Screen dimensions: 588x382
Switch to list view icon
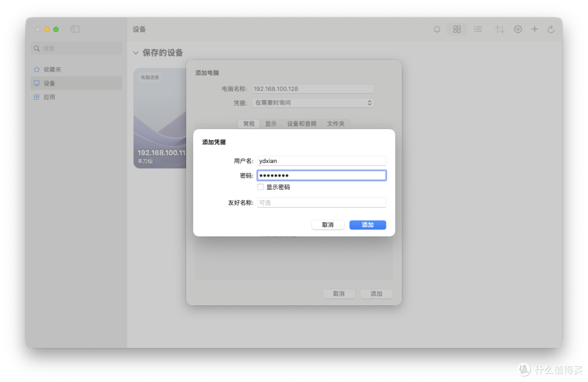[x=478, y=29]
